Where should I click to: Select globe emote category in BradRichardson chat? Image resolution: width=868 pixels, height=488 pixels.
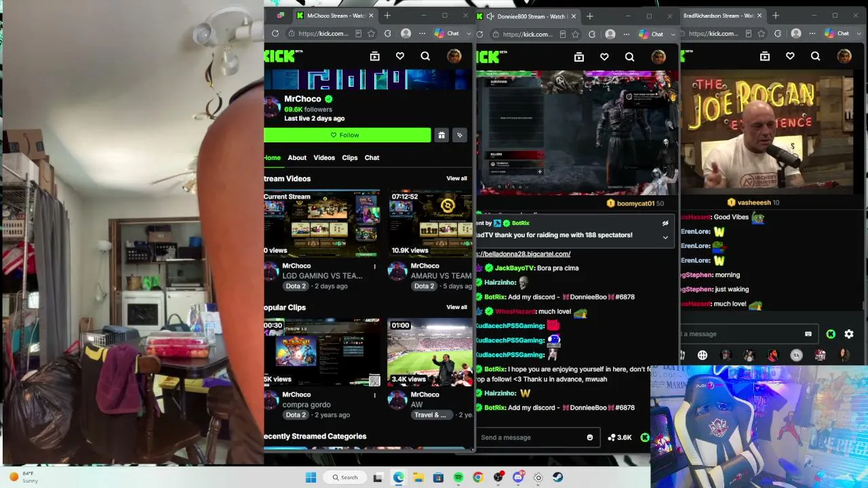(x=703, y=355)
